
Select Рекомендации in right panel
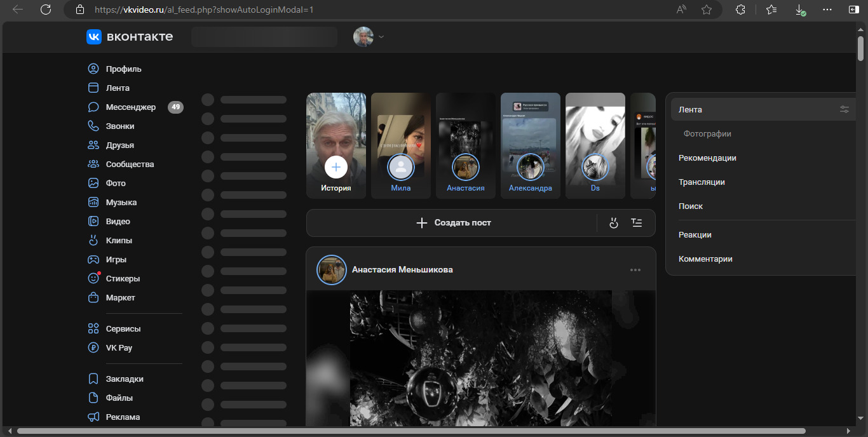(707, 158)
